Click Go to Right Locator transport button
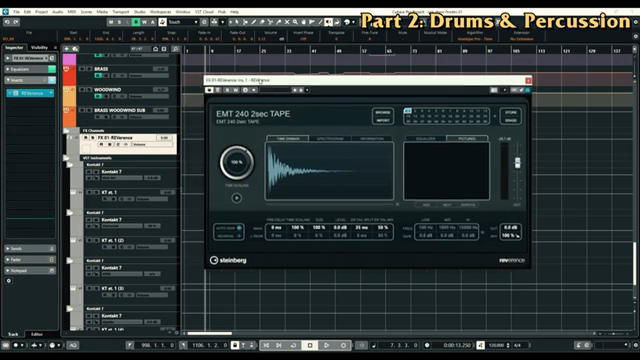Image resolution: width=640 pixels, height=360 pixels. click(279, 345)
